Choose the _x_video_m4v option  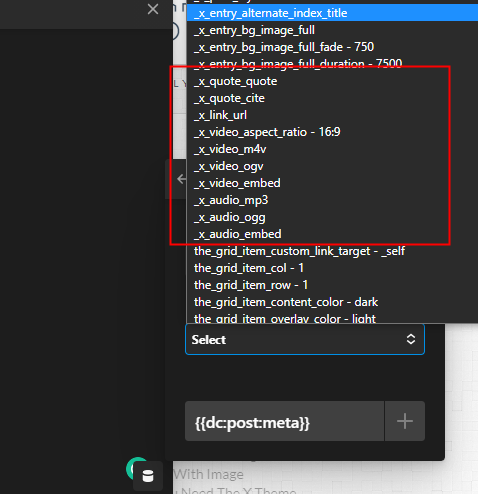[332, 149]
